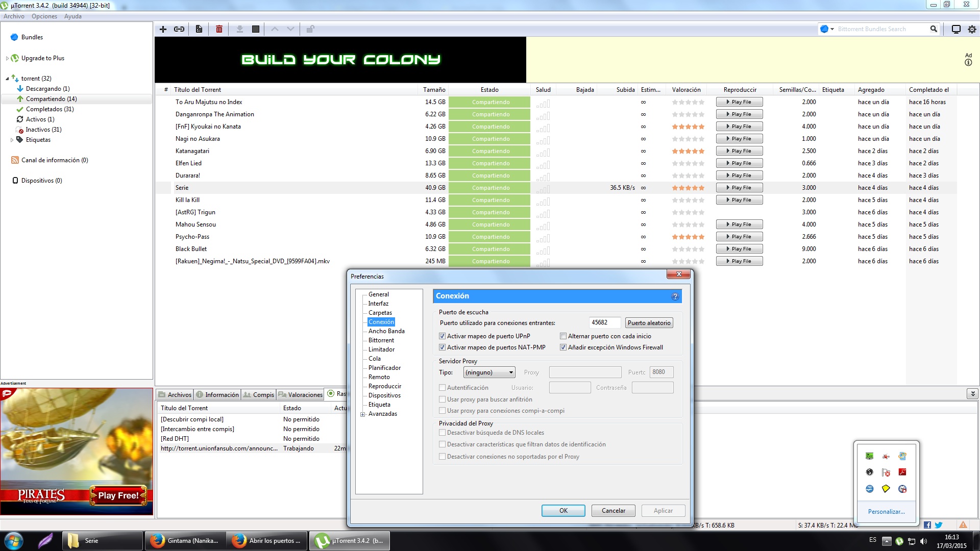Click the incoming port number field
This screenshot has width=980, height=551.
[x=605, y=323]
